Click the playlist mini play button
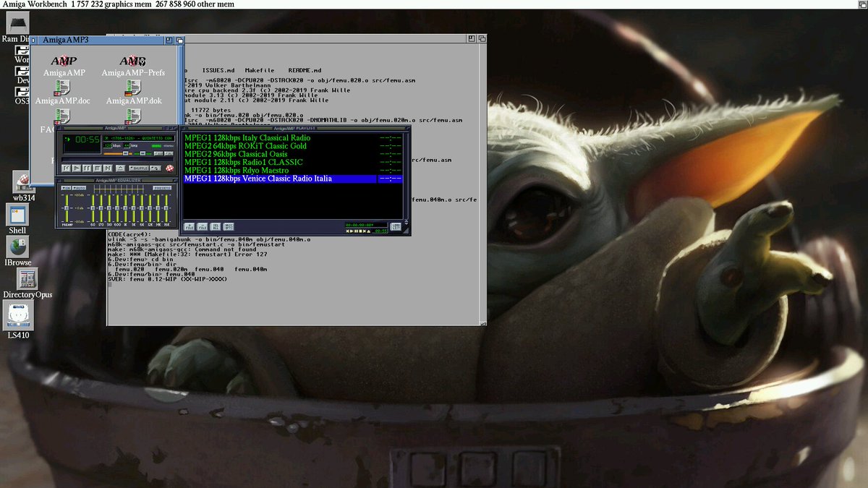Screen dimensions: 868x488 [352, 231]
